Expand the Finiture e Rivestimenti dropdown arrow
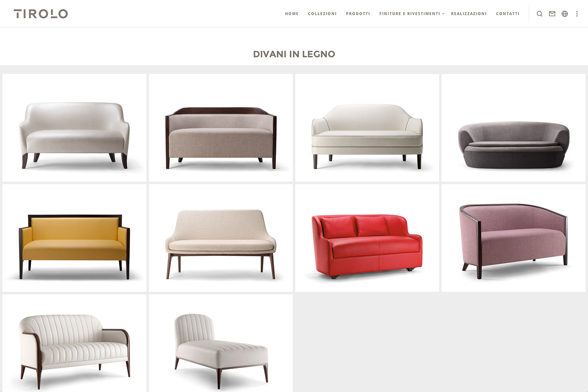Screen dimensions: 588x392 coord(443,14)
